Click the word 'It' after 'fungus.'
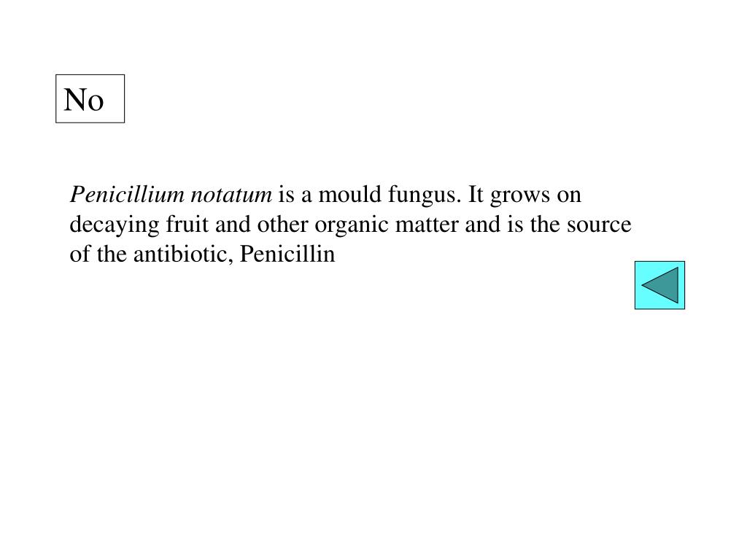The height and width of the screenshot is (560, 747). click(x=476, y=195)
